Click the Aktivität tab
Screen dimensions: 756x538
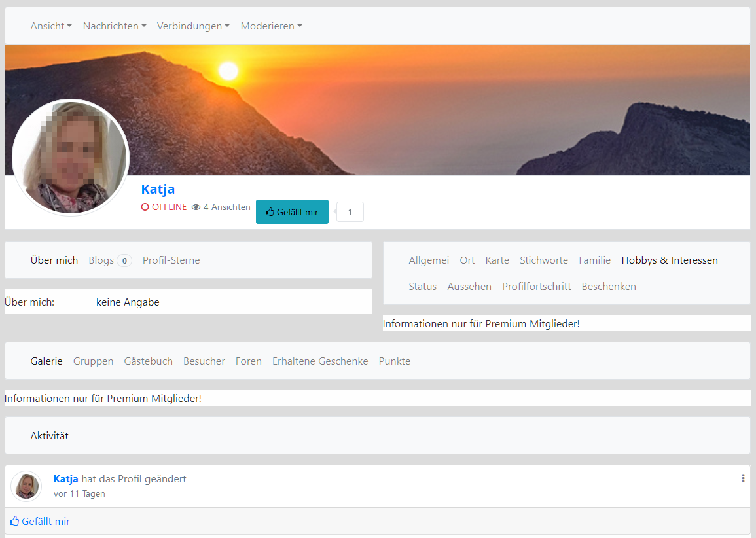coord(49,436)
